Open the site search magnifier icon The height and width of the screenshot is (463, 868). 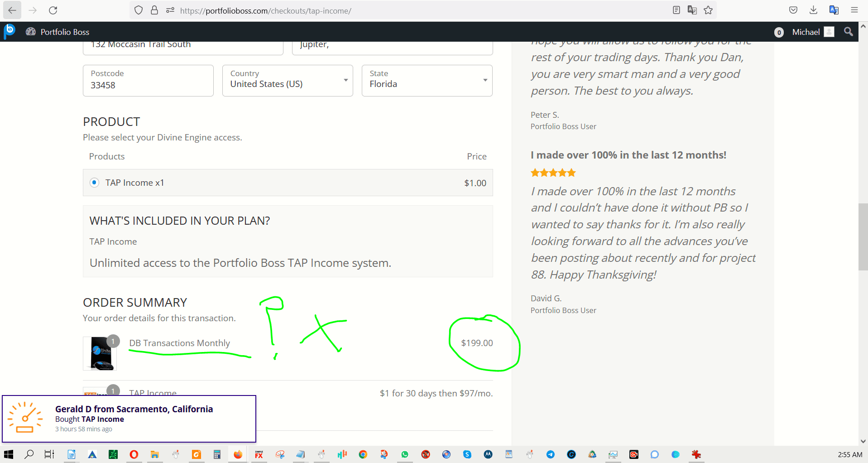(848, 32)
